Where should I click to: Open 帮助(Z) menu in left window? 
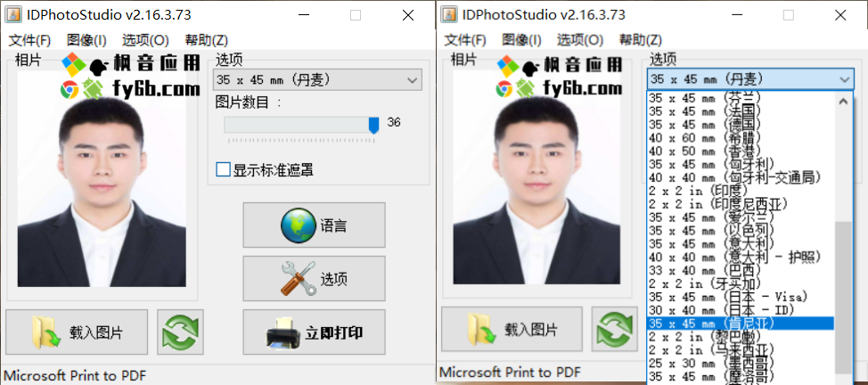pyautogui.click(x=207, y=40)
